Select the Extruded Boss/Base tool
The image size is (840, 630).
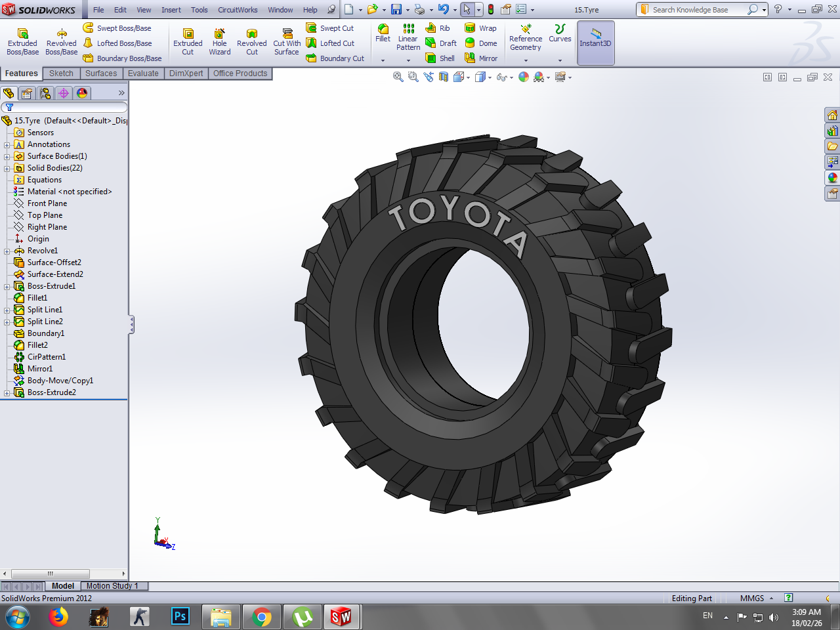(x=22, y=42)
